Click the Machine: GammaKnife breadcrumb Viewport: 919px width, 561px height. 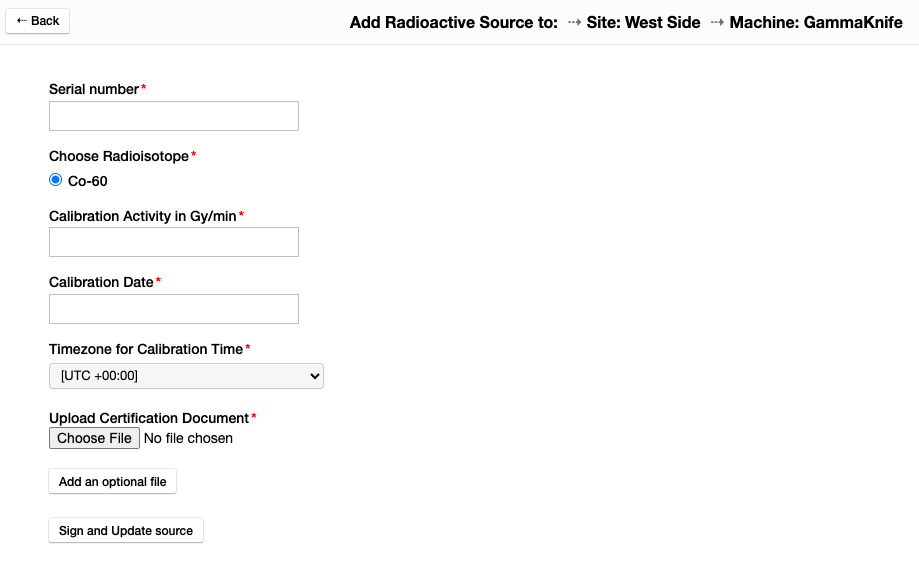point(816,23)
